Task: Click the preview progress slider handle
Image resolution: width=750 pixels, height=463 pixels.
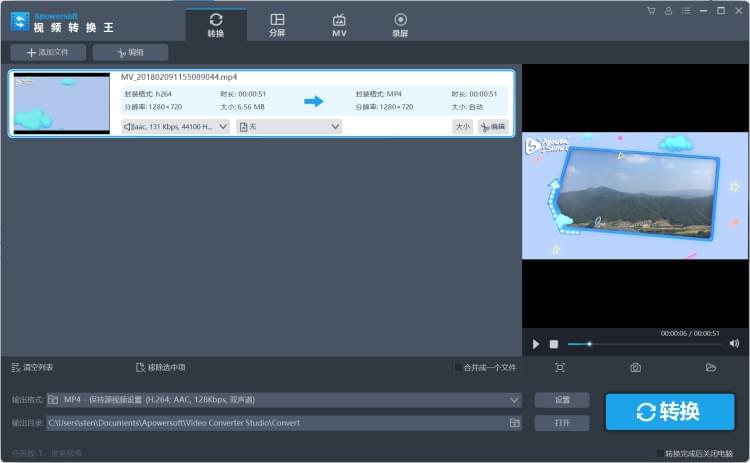Action: [589, 344]
